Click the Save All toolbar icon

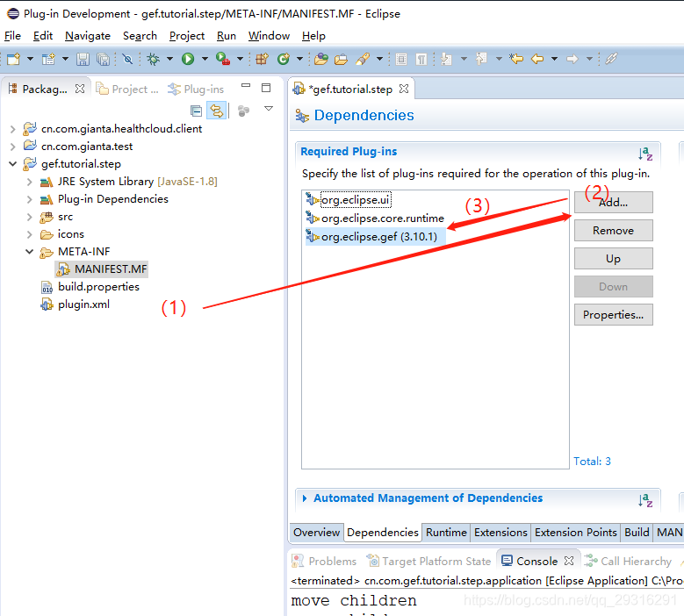point(104,59)
